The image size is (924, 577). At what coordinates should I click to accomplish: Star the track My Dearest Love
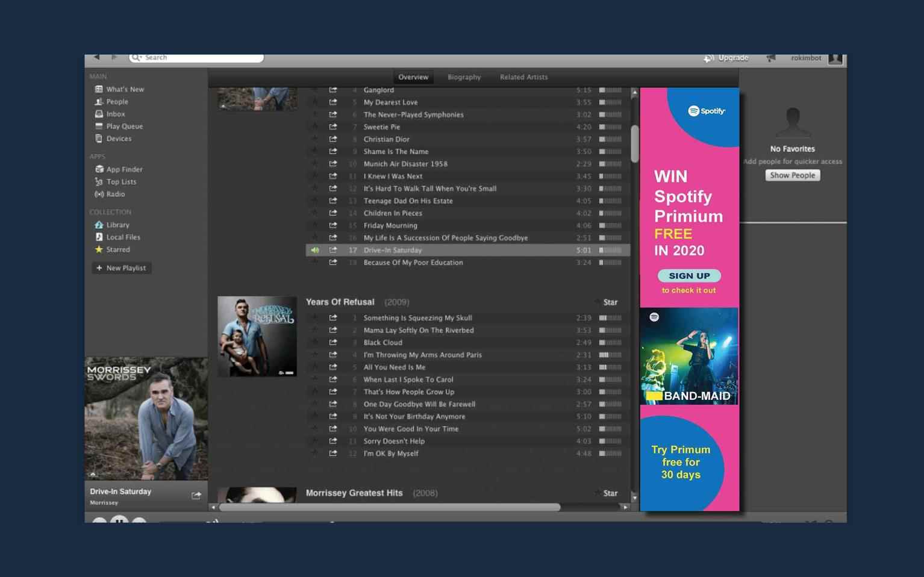314,102
